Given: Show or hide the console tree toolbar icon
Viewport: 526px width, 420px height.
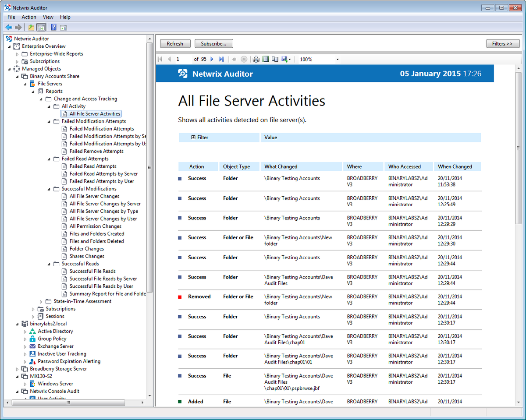Looking at the screenshot, I should point(41,27).
